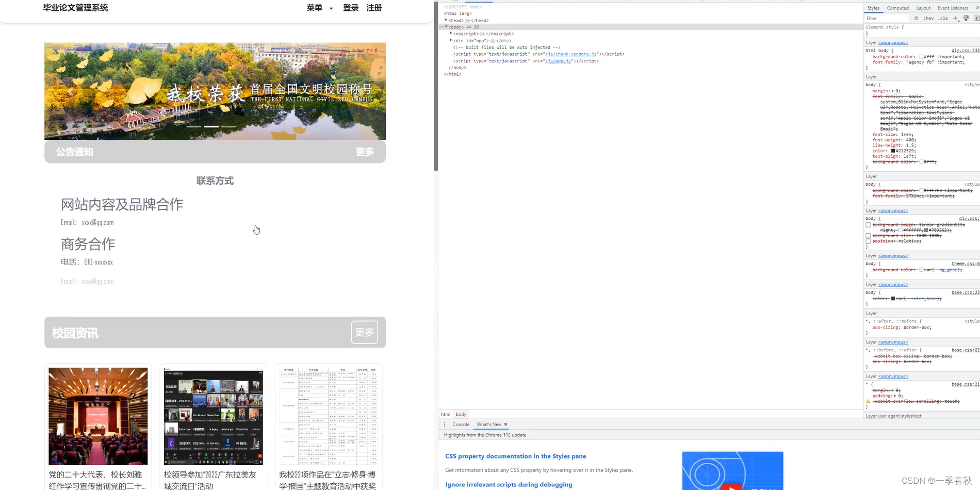The image size is (980, 490).
Task: Open the /js/app.js source link
Action: 558,61
